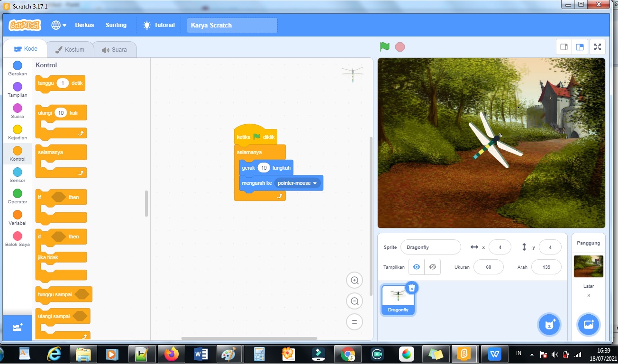Click the stage backdrop thumbnail labeled Latar

click(588, 266)
